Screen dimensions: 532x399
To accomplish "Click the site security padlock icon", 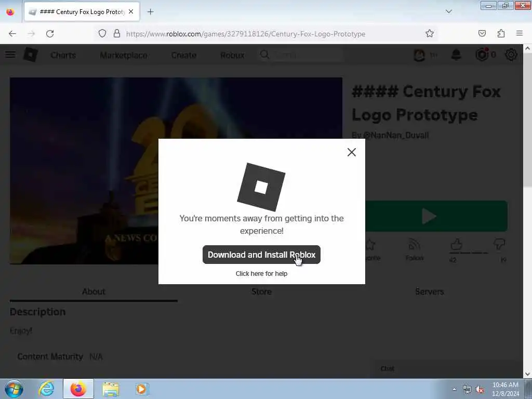I will click(x=117, y=33).
